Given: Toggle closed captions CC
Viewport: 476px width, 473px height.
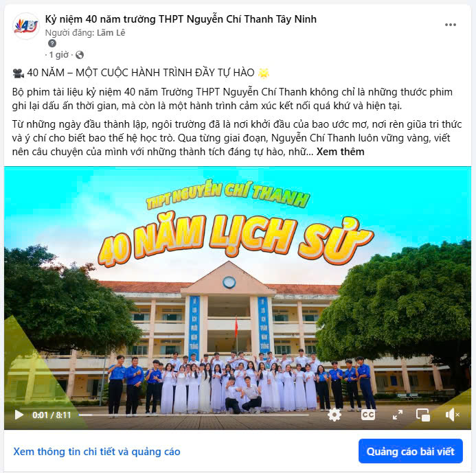Looking at the screenshot, I should [x=368, y=415].
